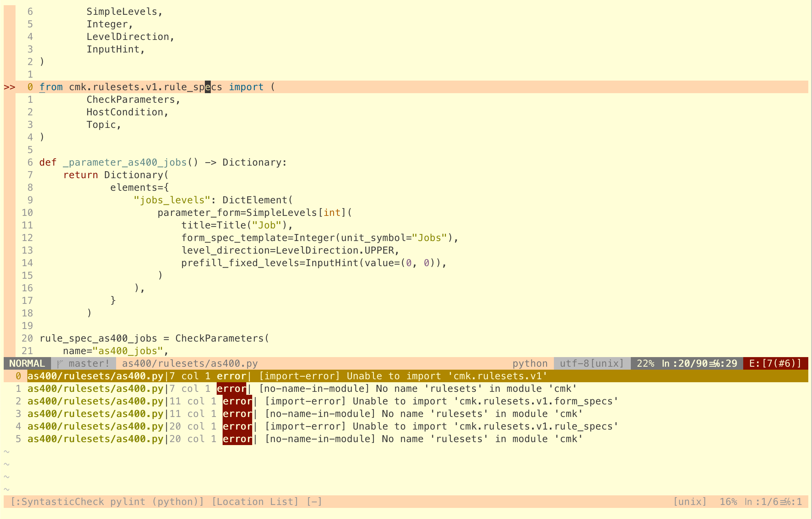Click the 22% position segment in statusline
The width and height of the screenshot is (812, 519).
(645, 364)
